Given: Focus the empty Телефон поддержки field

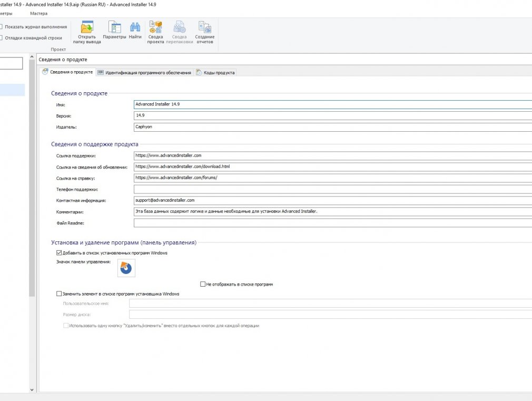Looking at the screenshot, I should 333,189.
